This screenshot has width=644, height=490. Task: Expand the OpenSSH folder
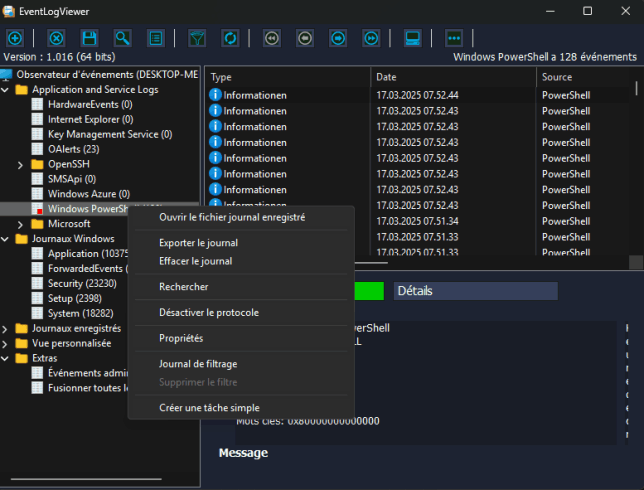(22, 164)
